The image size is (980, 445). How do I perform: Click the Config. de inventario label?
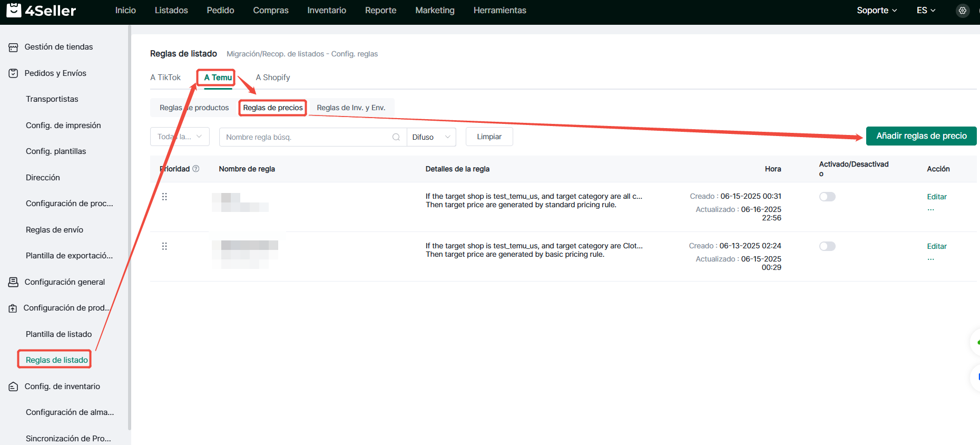tap(62, 386)
